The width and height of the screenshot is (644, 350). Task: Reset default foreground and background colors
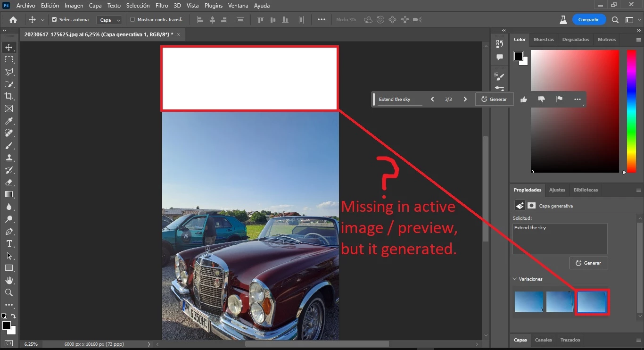(4, 316)
